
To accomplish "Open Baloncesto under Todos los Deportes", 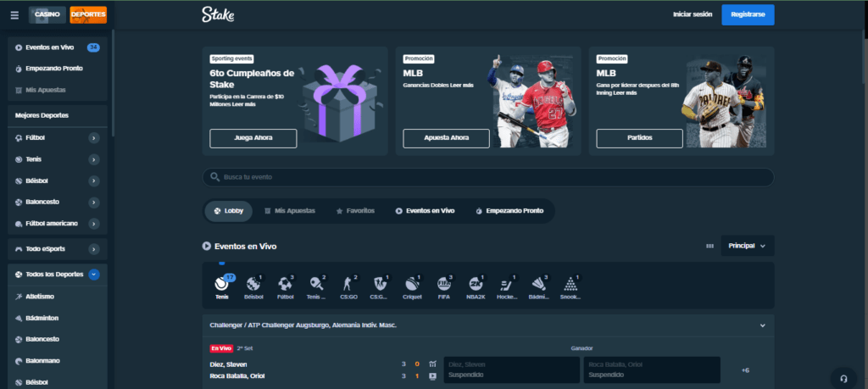I will click(58, 339).
